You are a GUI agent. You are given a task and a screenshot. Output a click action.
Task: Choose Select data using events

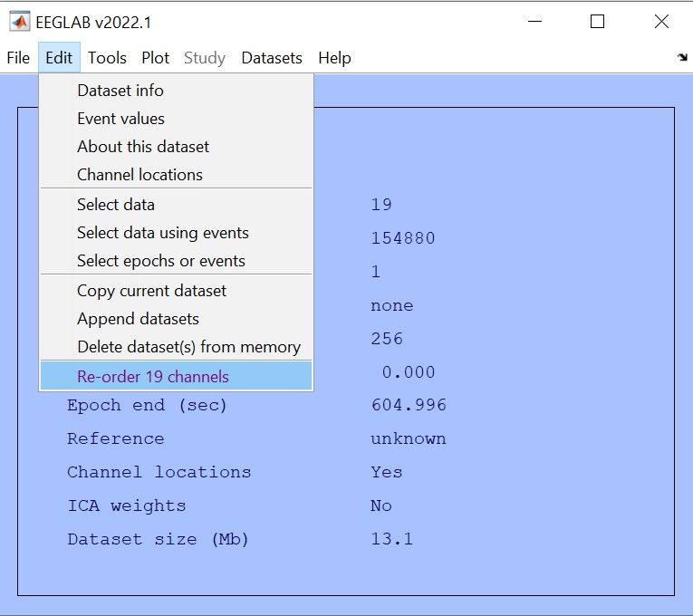coord(177,233)
